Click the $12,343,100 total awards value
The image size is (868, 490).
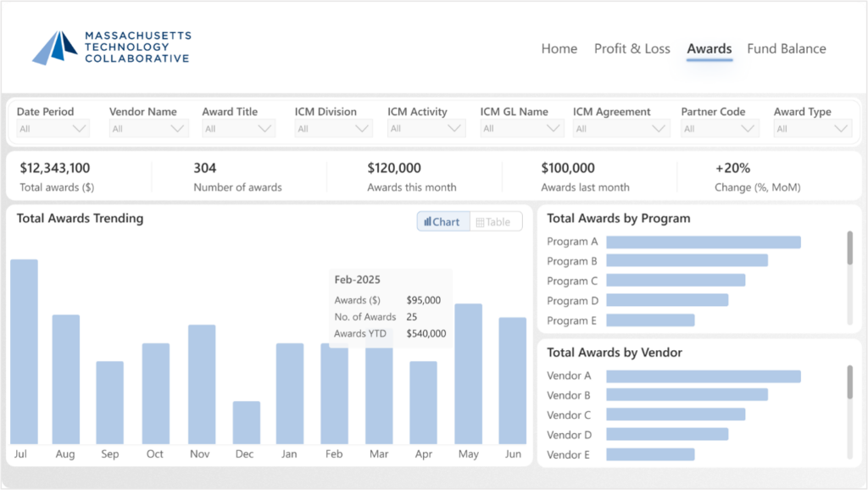pyautogui.click(x=55, y=168)
